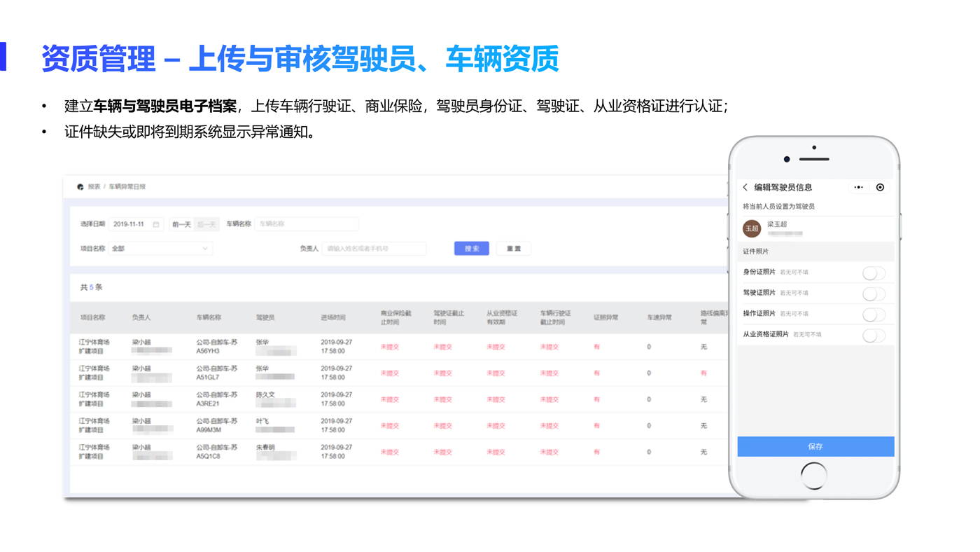Click the 车辆异常日报 breadcrumb item
The height and width of the screenshot is (552, 980).
coord(127,187)
